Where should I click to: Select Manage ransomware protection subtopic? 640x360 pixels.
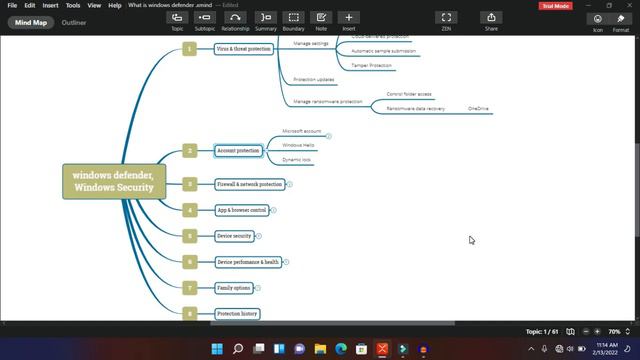click(x=328, y=102)
